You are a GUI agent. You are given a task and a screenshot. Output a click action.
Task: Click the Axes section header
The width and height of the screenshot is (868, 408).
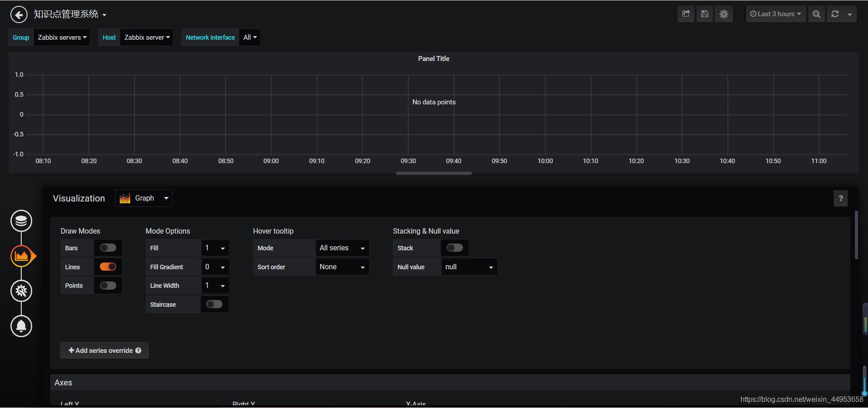450,383
